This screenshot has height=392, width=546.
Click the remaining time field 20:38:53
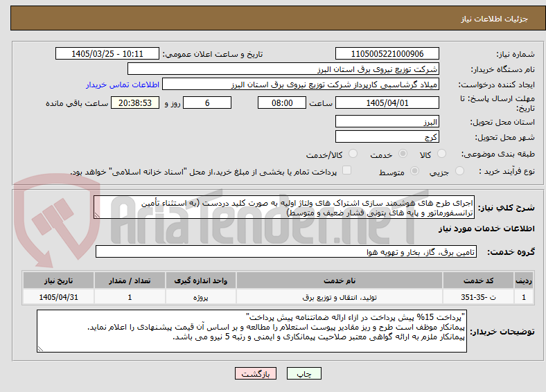(135, 103)
